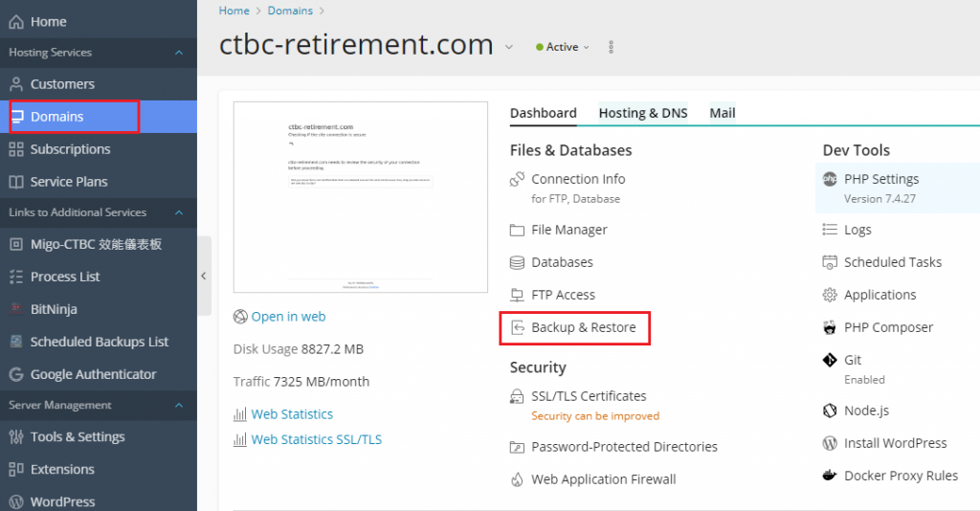Switch to the Hosting & DNS tab
Image resolution: width=980 pixels, height=511 pixels.
[x=643, y=113]
